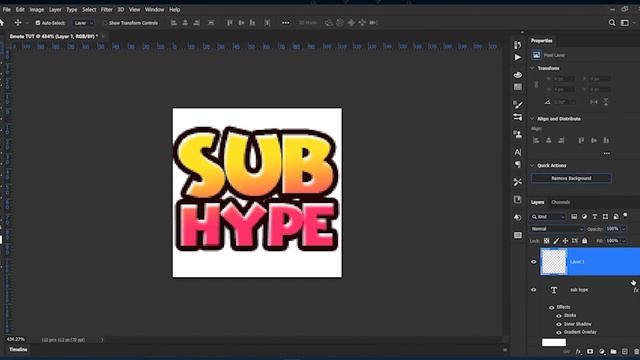Viewport: 640px width, 360px height.
Task: Toggle Show Transform Controls checkbox
Action: [105, 23]
